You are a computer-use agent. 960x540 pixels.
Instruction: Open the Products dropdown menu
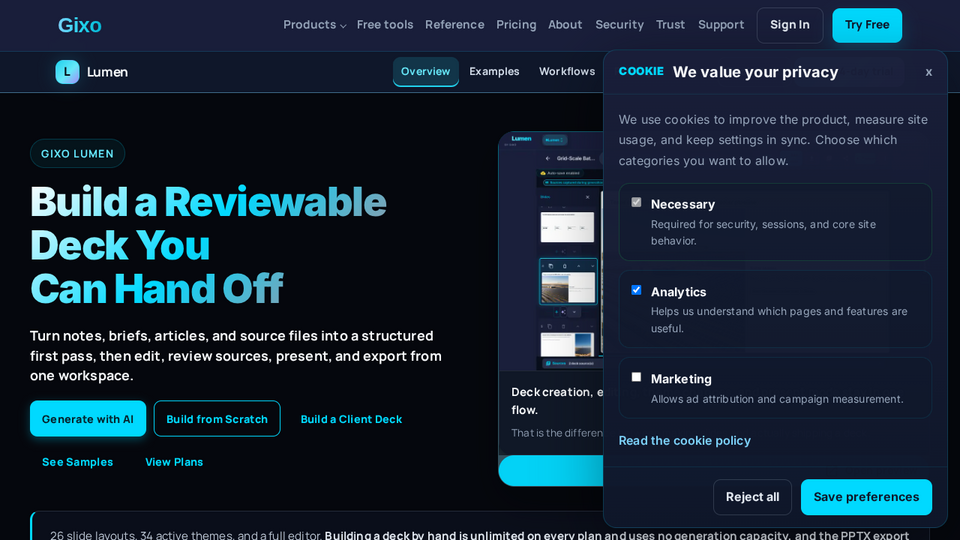tap(315, 25)
